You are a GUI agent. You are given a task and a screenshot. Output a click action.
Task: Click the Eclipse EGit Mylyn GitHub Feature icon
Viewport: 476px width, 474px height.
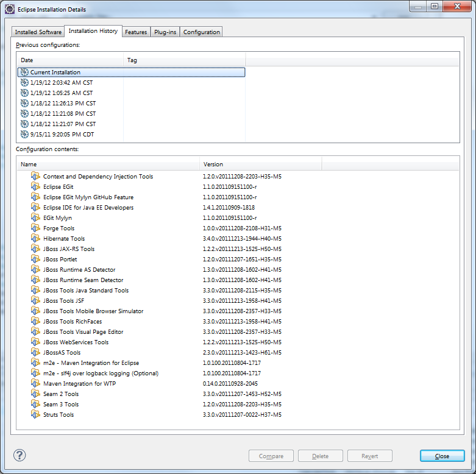[35, 197]
